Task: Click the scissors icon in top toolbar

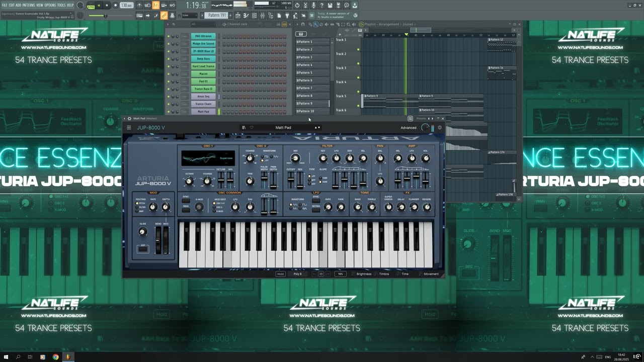Action: (x=305, y=6)
